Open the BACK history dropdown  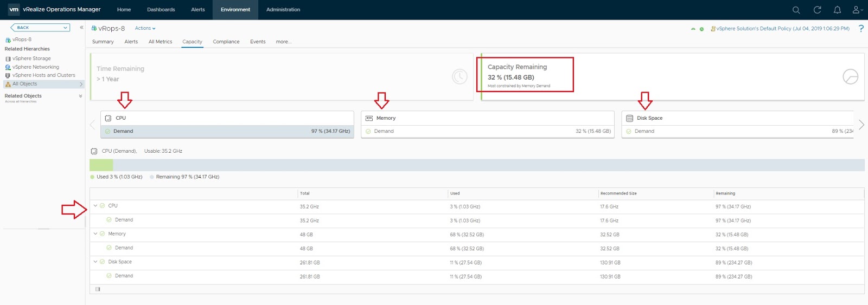[40, 27]
